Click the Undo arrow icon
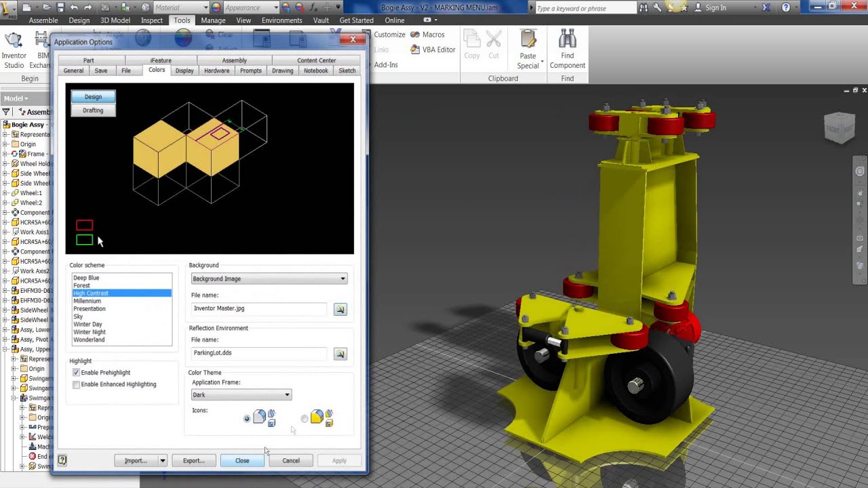The height and width of the screenshot is (488, 868). coord(74,7)
